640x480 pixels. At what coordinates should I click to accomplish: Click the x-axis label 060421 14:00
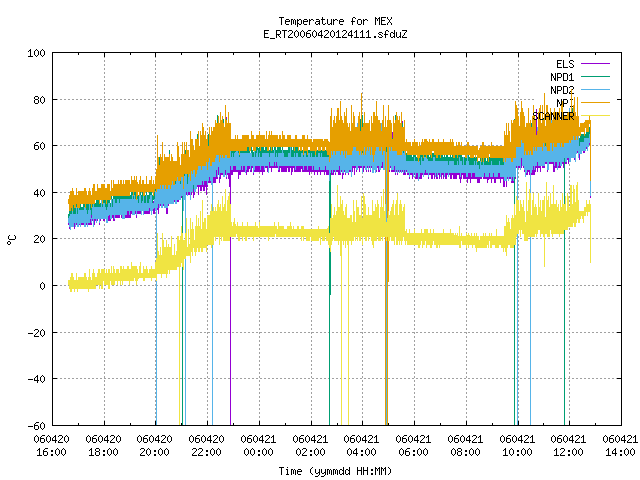(x=620, y=446)
